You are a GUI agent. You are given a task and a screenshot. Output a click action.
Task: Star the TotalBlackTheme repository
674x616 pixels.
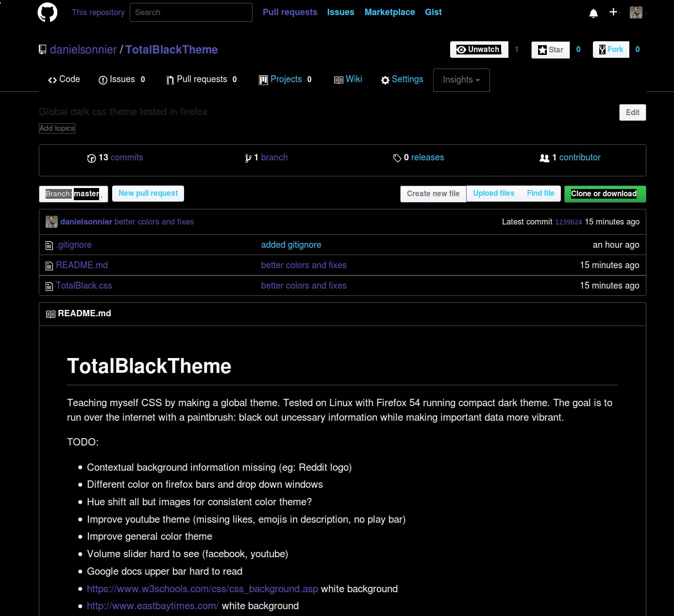click(550, 50)
